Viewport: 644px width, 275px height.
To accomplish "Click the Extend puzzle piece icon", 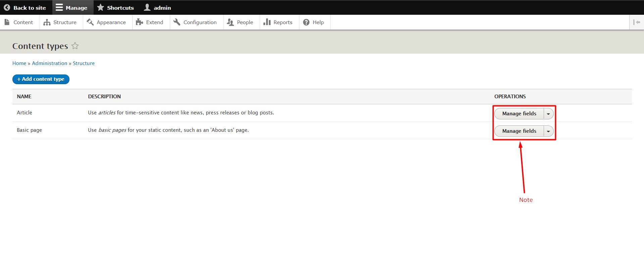I will tap(139, 22).
